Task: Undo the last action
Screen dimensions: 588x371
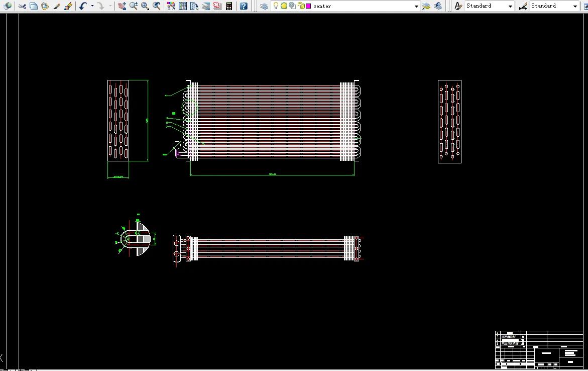Action: coord(83,6)
